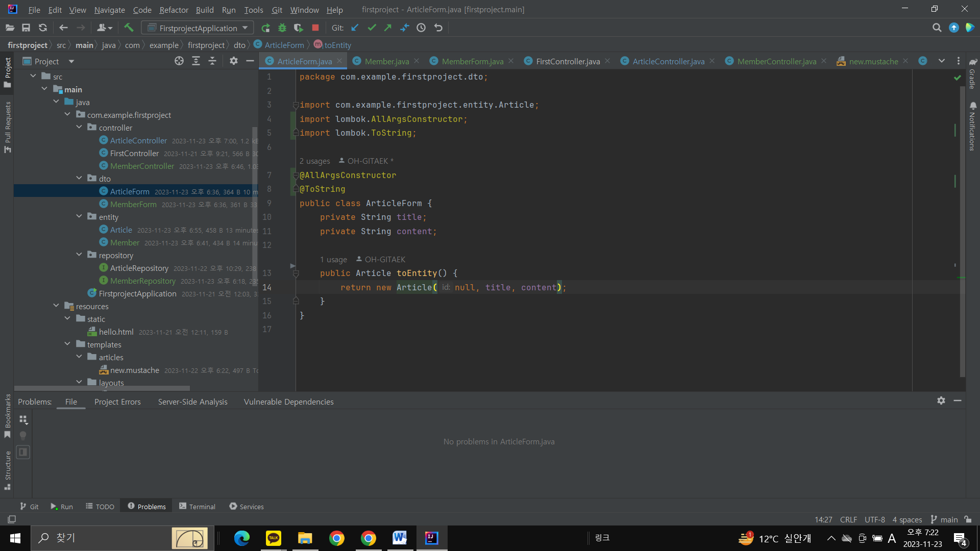Click the Project Errors tab in Problems
The width and height of the screenshot is (980, 551).
point(117,402)
